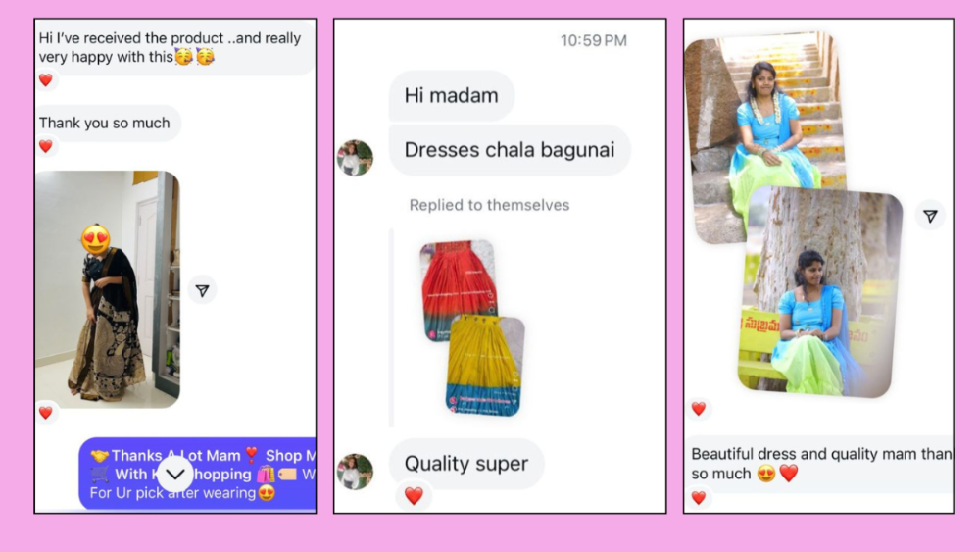Tap share icon beside saree photo
Image resolution: width=980 pixels, height=552 pixels.
(202, 290)
